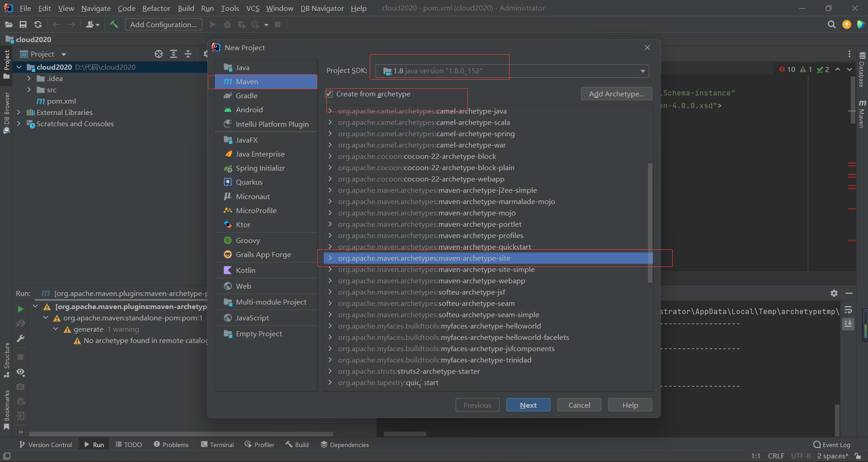Expand maven-archetype-webapp archetype
868x462 pixels.
tap(330, 281)
